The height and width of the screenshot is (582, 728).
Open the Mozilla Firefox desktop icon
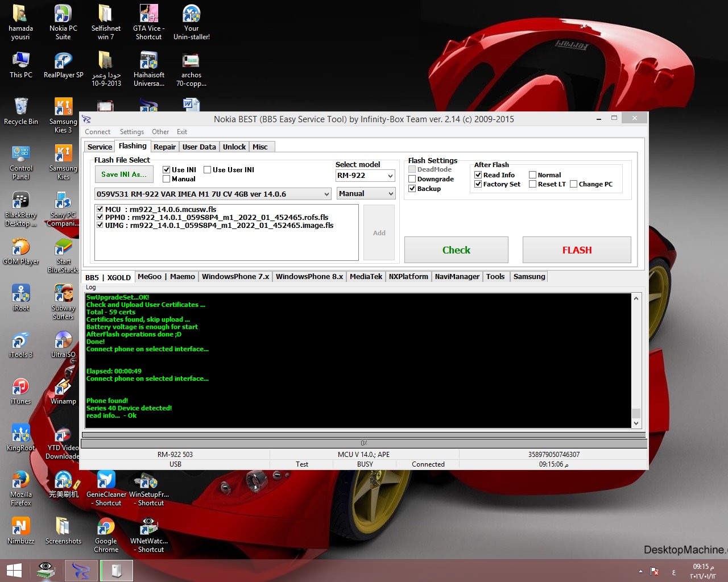coord(21,488)
